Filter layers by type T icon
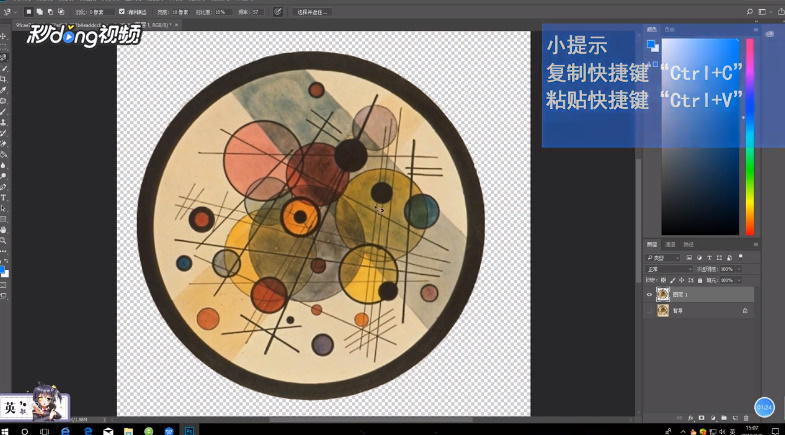The width and height of the screenshot is (785, 435). (709, 258)
